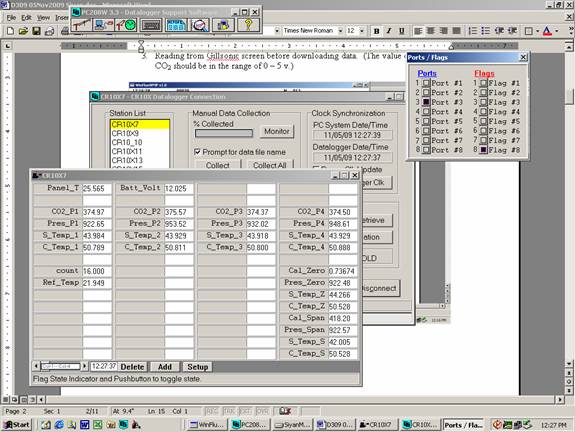Apply numbered list in Word
The width and height of the screenshot is (575, 432).
(473, 31)
